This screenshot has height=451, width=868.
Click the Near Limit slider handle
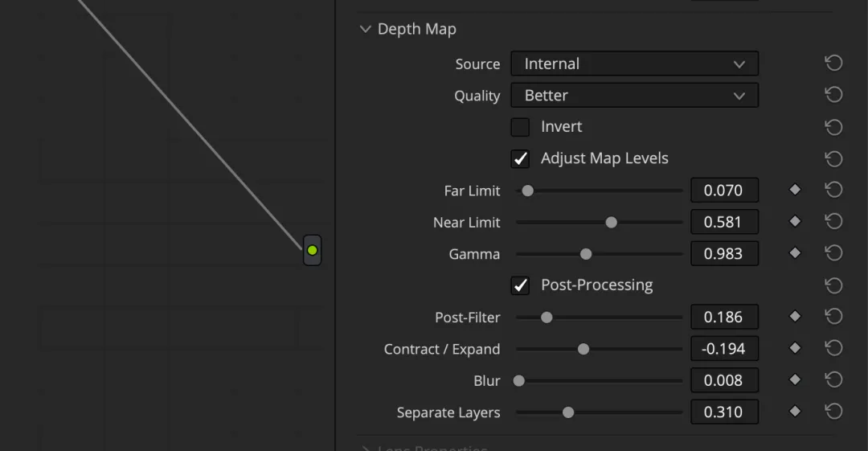coord(611,222)
